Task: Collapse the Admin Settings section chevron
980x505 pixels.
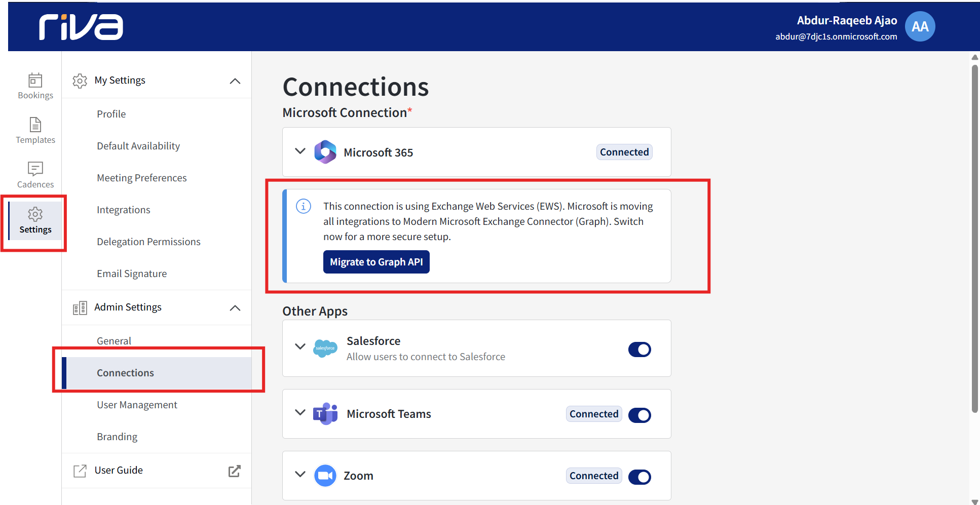Action: point(235,308)
